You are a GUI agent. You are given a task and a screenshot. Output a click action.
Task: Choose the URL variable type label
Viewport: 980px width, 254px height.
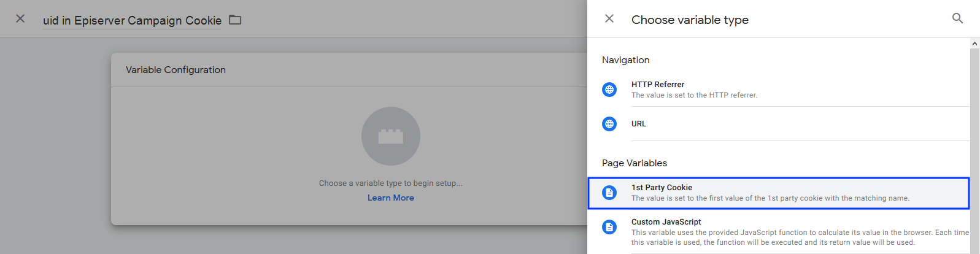tap(639, 124)
